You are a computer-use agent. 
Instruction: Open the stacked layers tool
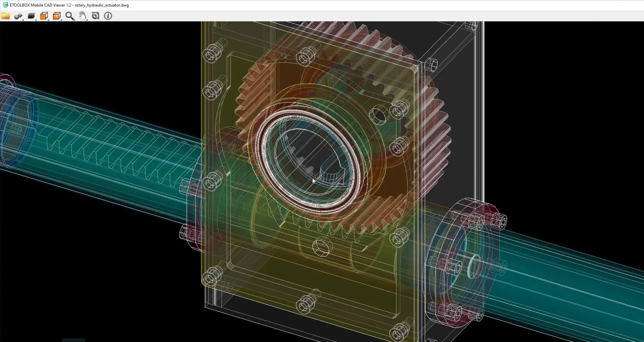[31, 16]
